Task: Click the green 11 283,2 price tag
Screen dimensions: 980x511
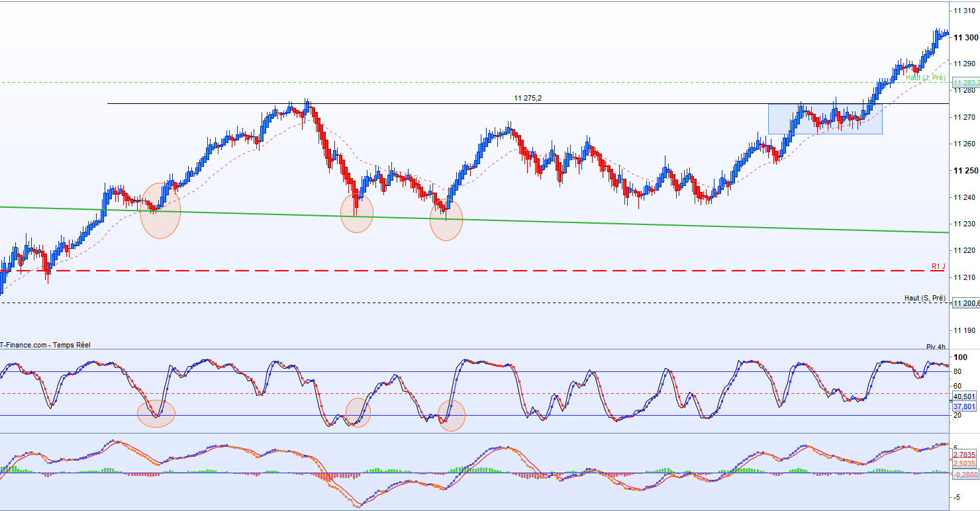Action: [965, 83]
